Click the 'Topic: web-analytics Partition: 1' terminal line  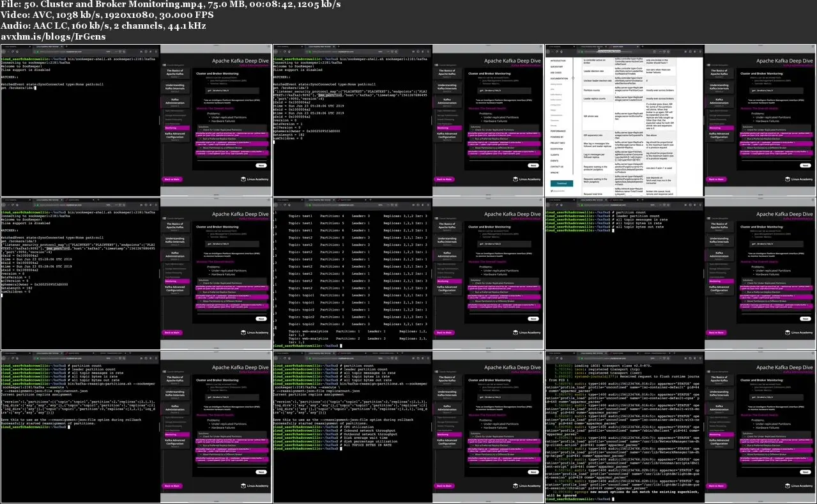tap(358, 331)
